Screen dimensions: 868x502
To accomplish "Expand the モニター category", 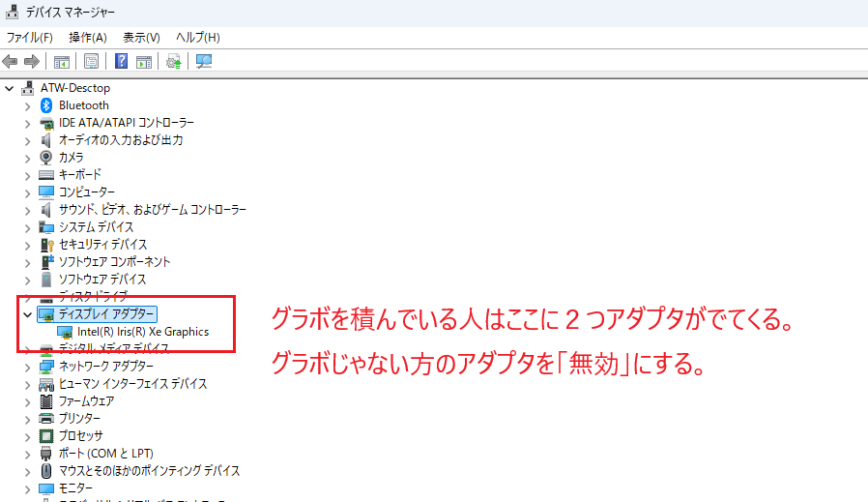I will (28, 488).
